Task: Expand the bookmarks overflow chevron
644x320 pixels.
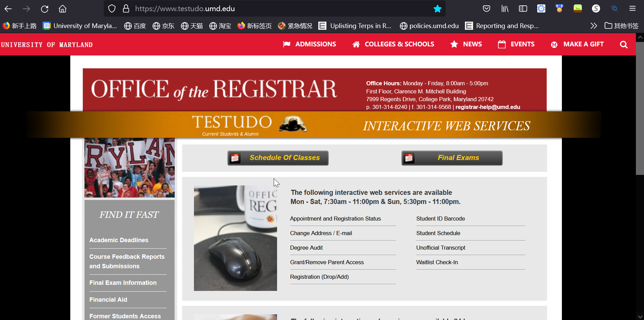Action: coord(593,26)
